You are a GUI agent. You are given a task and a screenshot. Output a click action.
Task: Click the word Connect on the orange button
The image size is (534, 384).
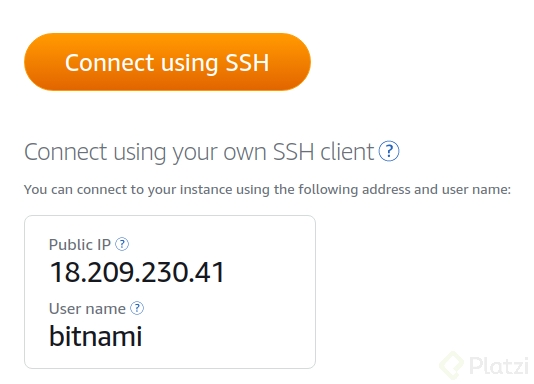109,63
